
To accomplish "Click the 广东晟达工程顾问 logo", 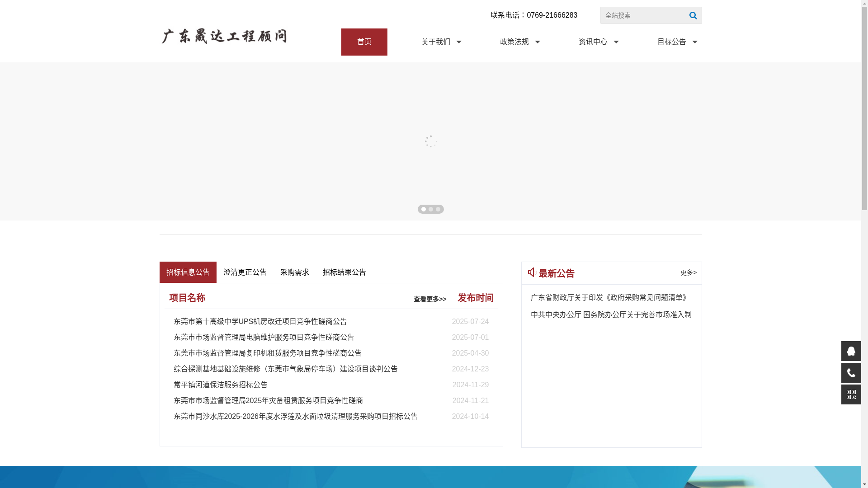I will coord(225,36).
